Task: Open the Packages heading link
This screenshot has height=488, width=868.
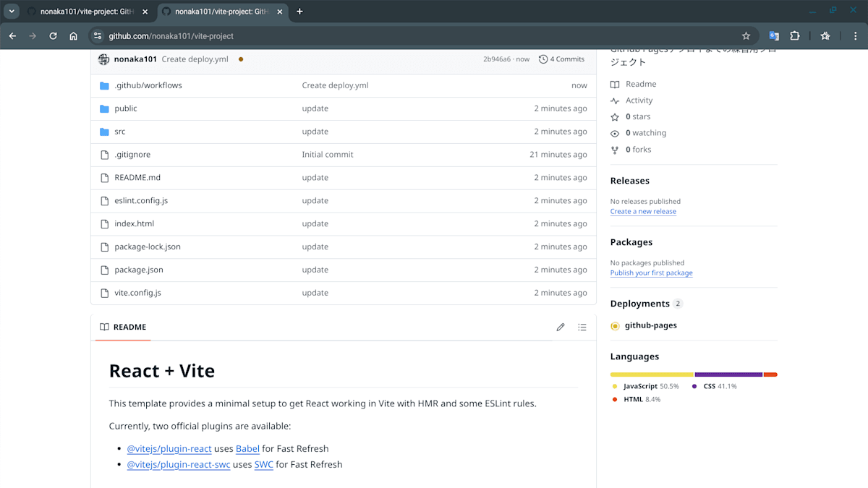Action: click(x=631, y=243)
